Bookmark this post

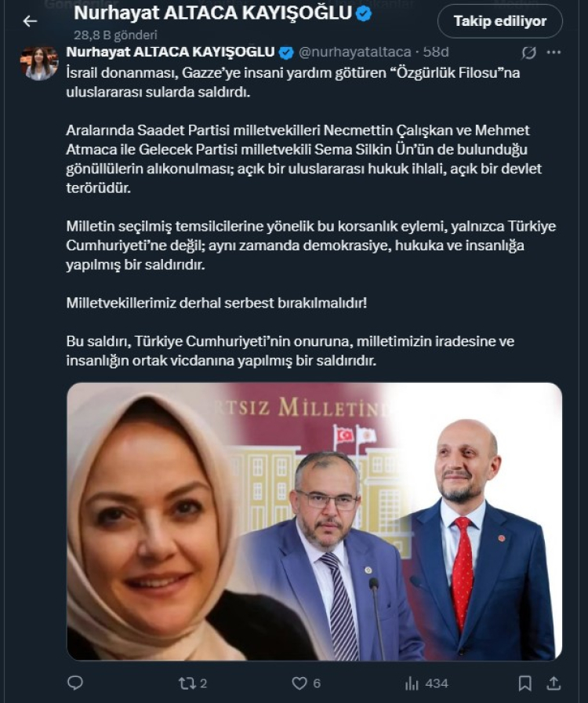coord(524,683)
